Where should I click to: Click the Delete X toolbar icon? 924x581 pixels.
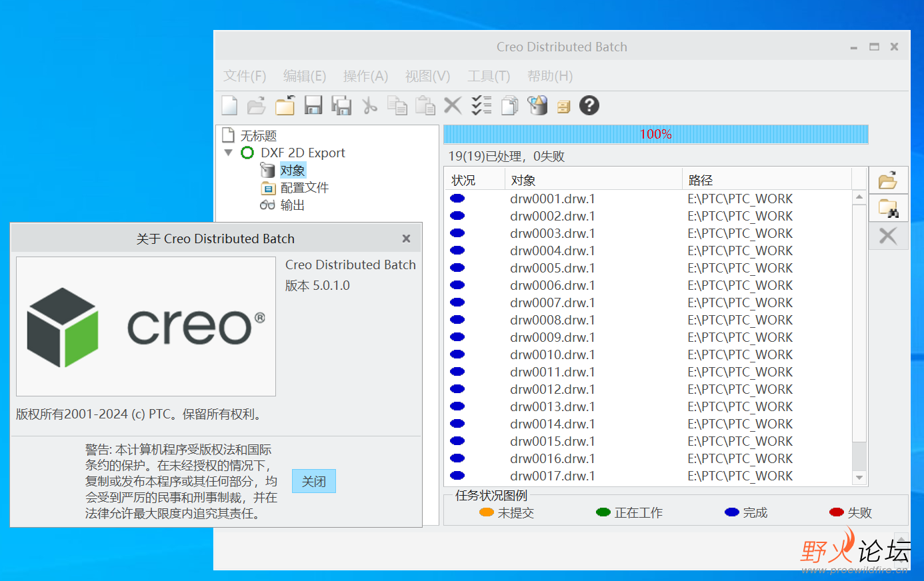point(453,105)
